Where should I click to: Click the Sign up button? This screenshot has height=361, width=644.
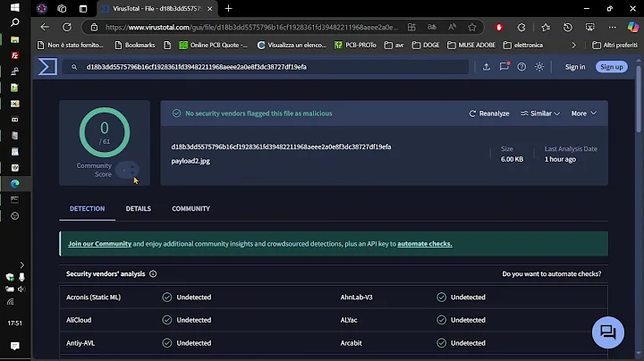point(612,67)
